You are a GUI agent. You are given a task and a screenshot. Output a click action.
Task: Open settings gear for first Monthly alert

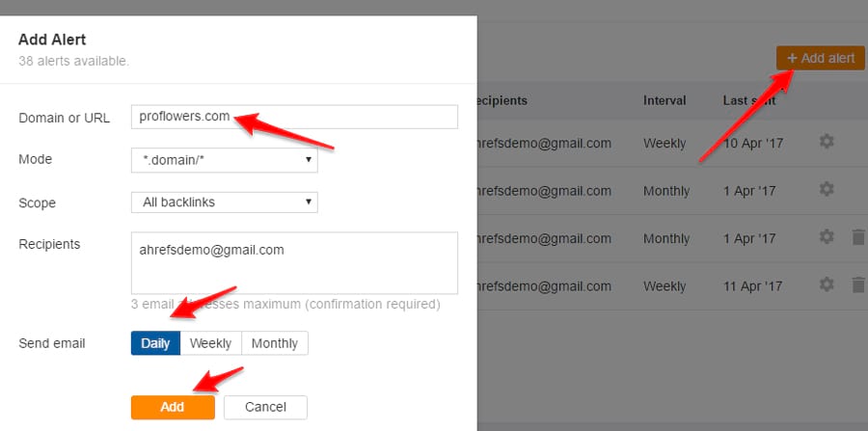[826, 190]
